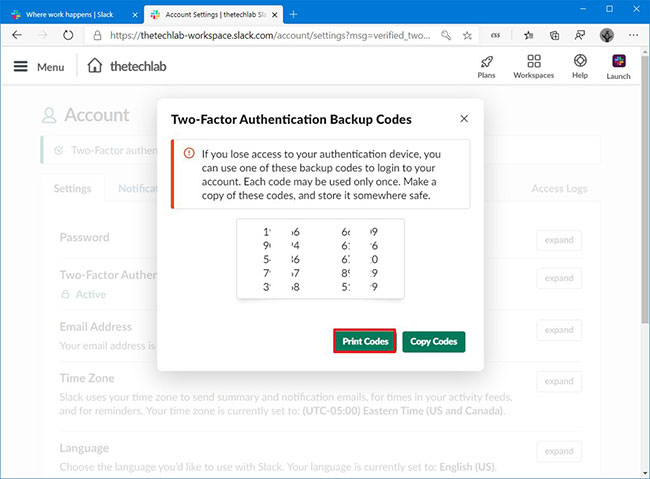Viewport: 650px width, 479px height.
Task: Switch to the Notifications tab
Action: click(x=138, y=188)
